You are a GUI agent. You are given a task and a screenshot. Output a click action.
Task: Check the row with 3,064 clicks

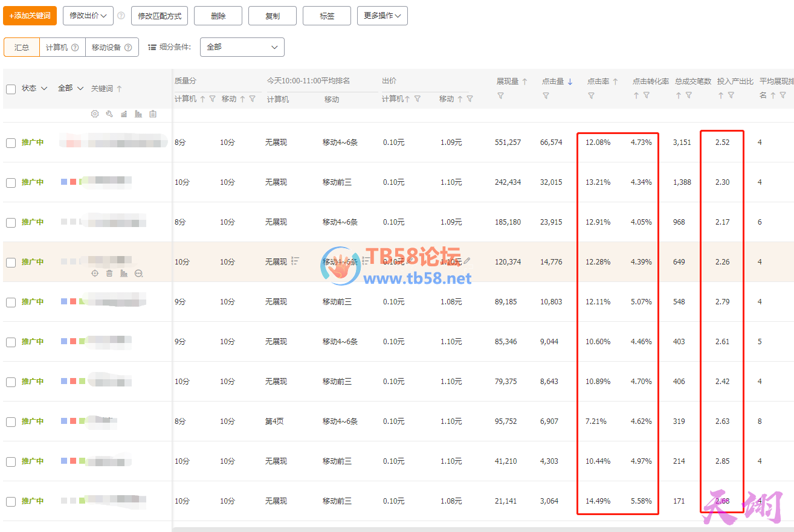click(11, 501)
